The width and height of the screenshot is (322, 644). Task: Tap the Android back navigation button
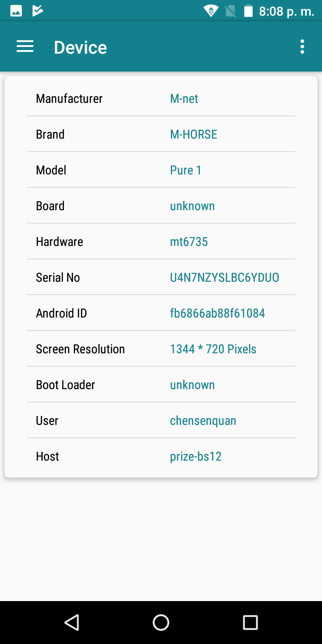[x=72, y=622]
